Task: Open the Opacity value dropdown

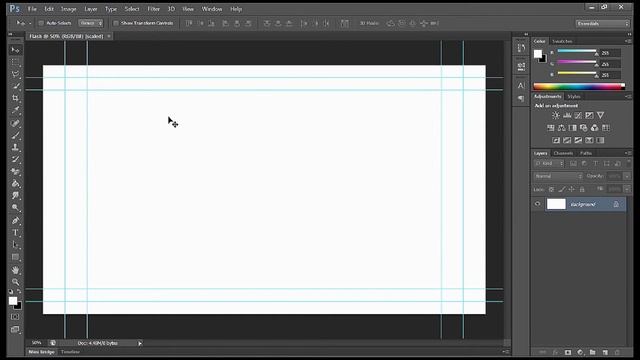Action: [x=627, y=176]
